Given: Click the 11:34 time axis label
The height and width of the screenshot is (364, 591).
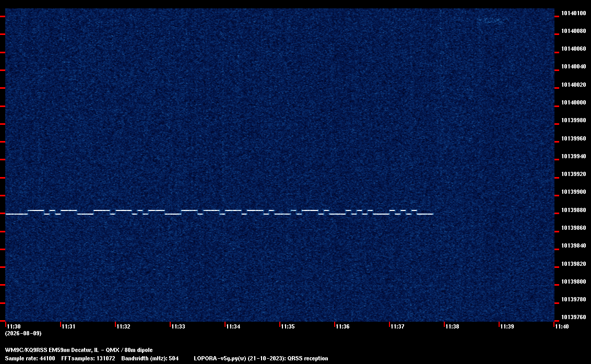Looking at the screenshot, I should pos(233,326).
